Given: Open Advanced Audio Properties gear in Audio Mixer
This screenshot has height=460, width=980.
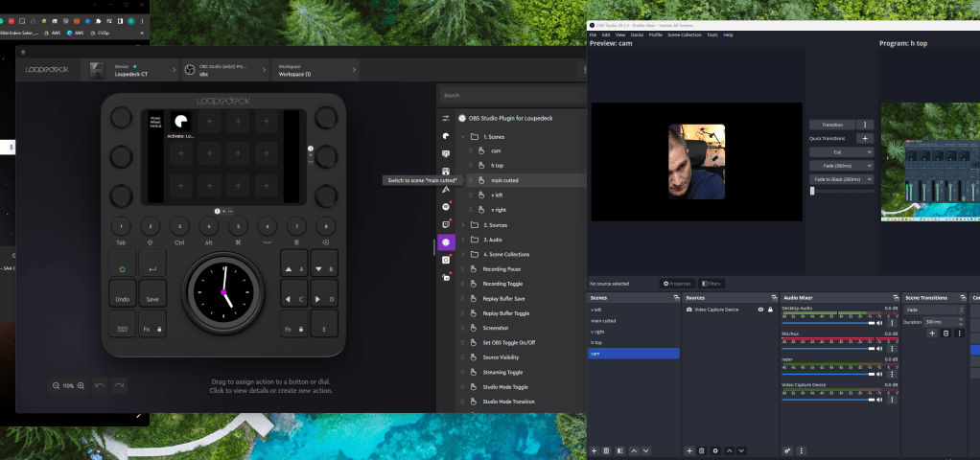Looking at the screenshot, I should (787, 450).
